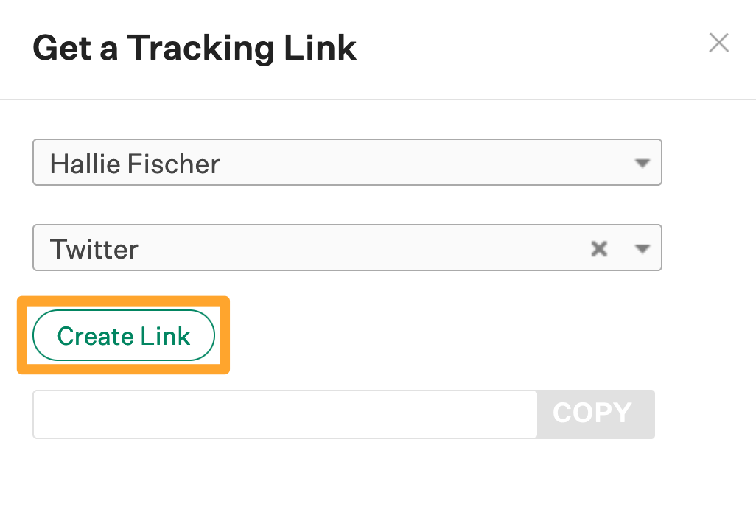The image size is (756, 532).
Task: Focus the text box left of COPY
Action: pos(285,414)
